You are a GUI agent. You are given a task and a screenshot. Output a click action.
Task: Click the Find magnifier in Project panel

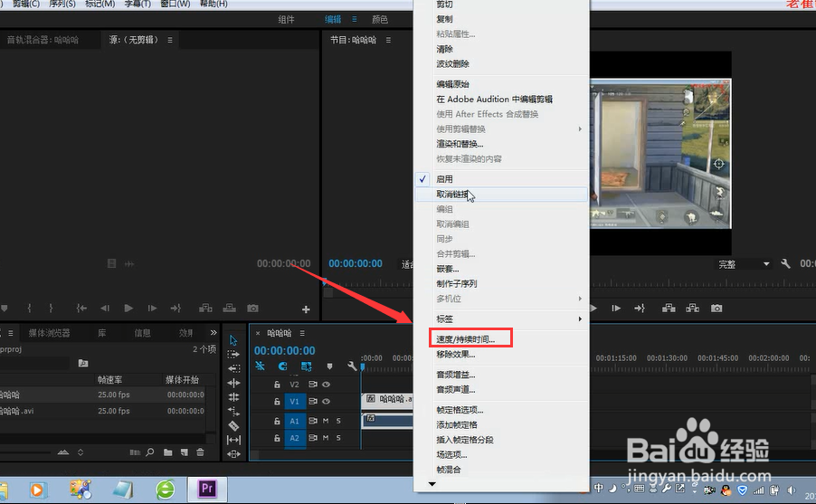(150, 452)
